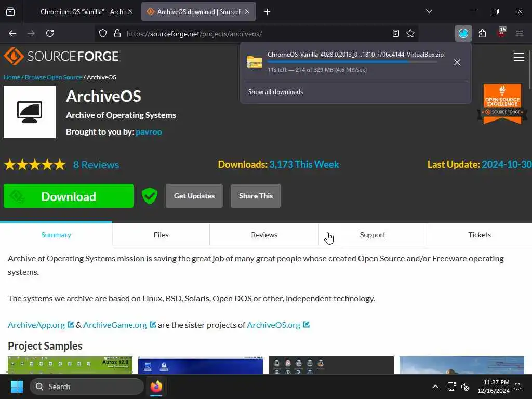Go forward to the next page
The height and width of the screenshot is (399, 532).
click(x=31, y=33)
